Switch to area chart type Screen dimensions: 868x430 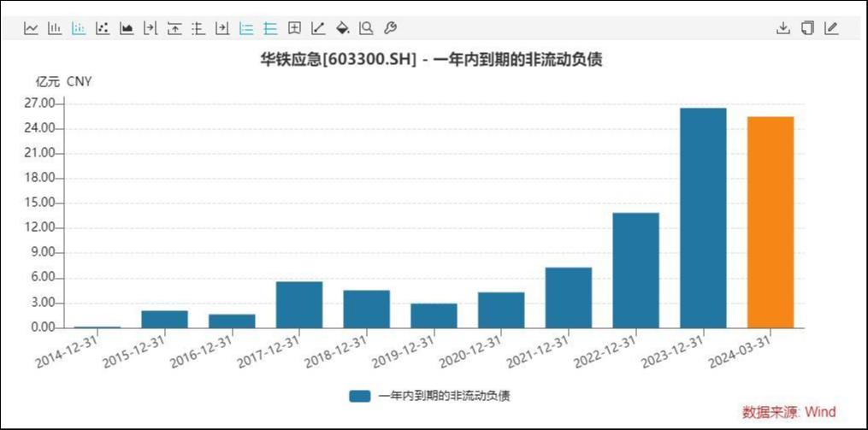(127, 28)
